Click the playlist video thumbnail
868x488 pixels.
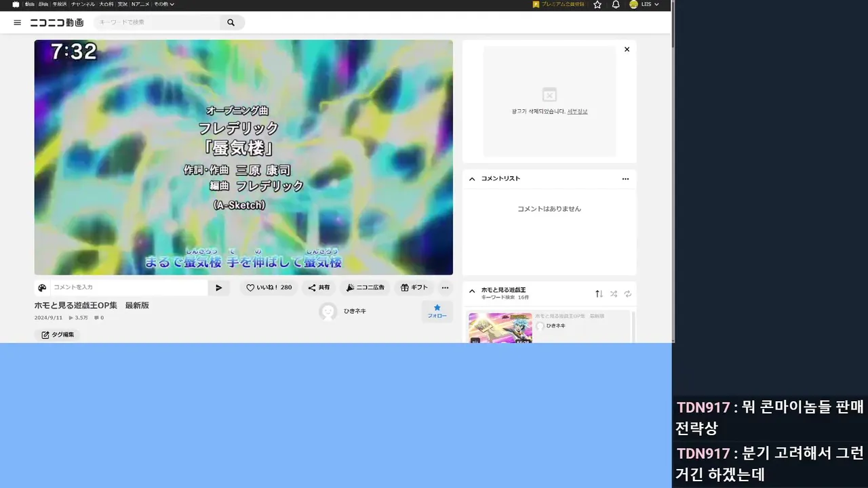500,328
